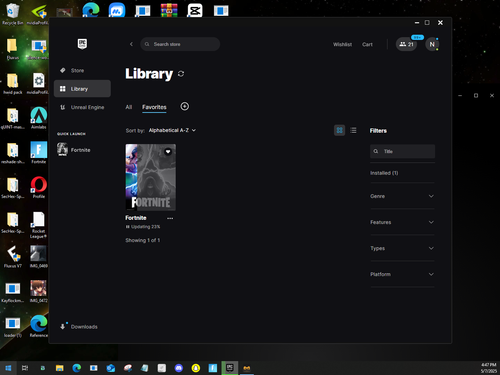500x375 pixels.
Task: Open the Sort by Alphabetical A-Z dropdown
Action: tap(172, 130)
